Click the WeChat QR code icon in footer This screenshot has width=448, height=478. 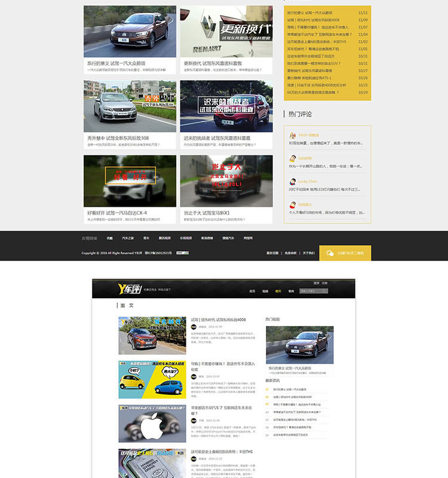pyautogui.click(x=330, y=253)
